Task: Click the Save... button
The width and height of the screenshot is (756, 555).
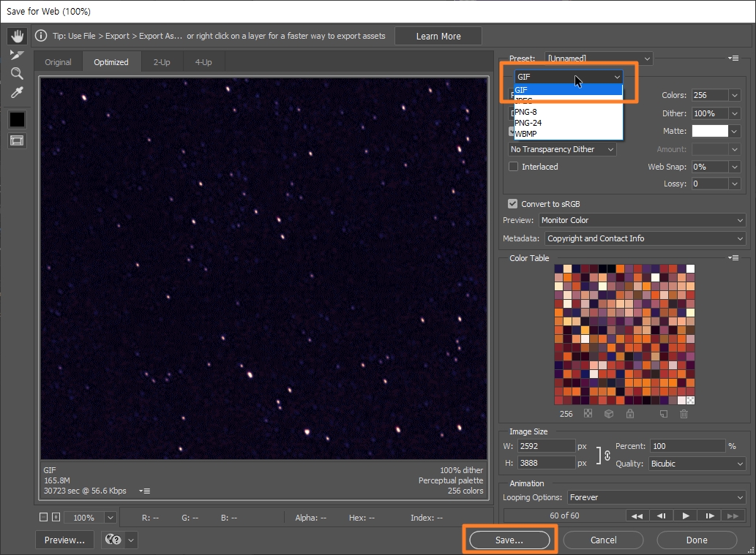Action: point(509,540)
